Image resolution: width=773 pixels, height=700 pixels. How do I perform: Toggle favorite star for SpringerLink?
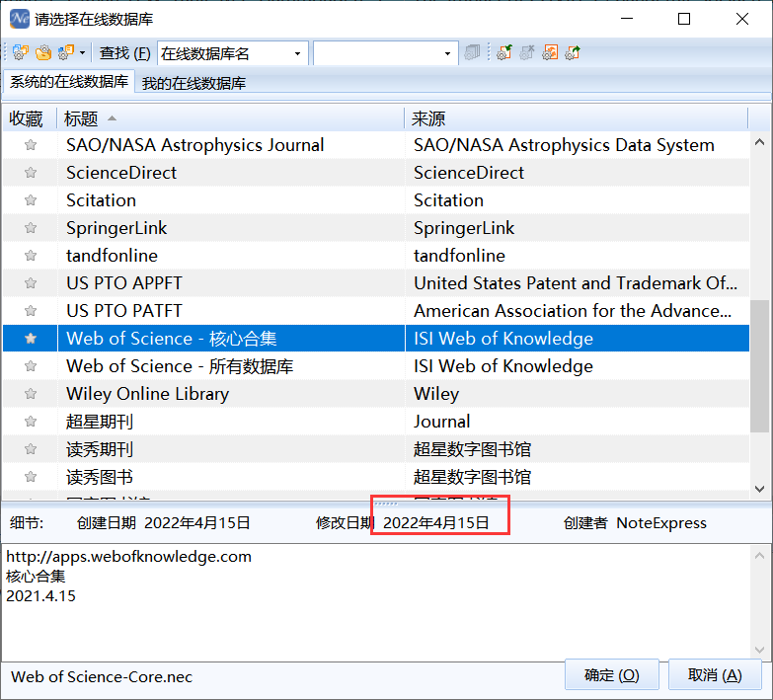click(x=31, y=228)
